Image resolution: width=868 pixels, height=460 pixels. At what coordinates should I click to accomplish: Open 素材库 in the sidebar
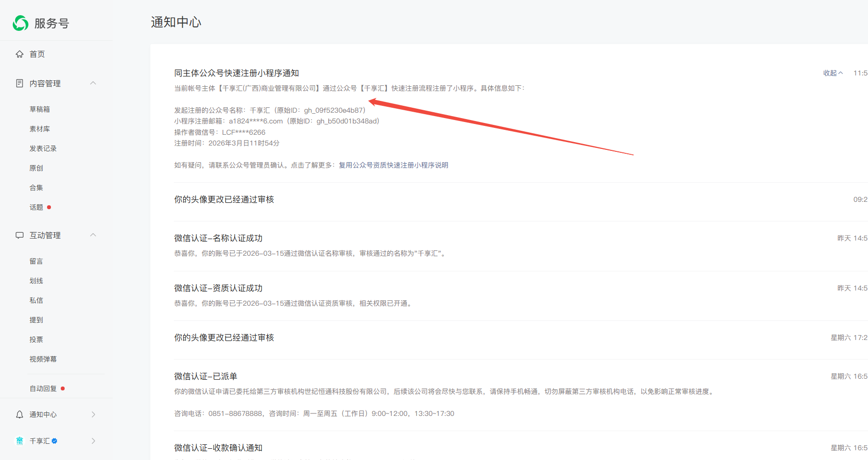(x=40, y=129)
